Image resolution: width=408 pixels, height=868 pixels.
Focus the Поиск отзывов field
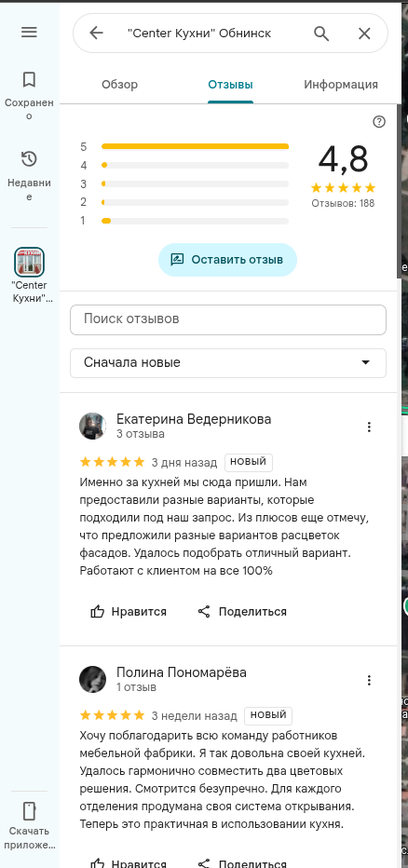point(228,319)
